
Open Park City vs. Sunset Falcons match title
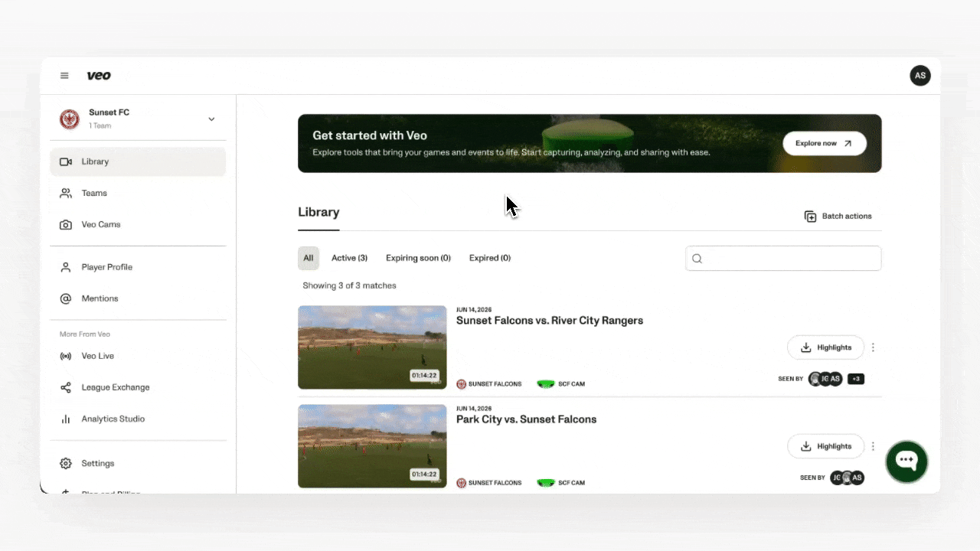click(527, 419)
